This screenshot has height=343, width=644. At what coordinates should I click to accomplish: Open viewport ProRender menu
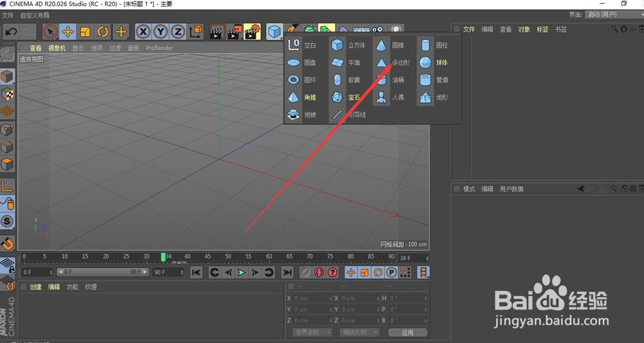click(159, 48)
